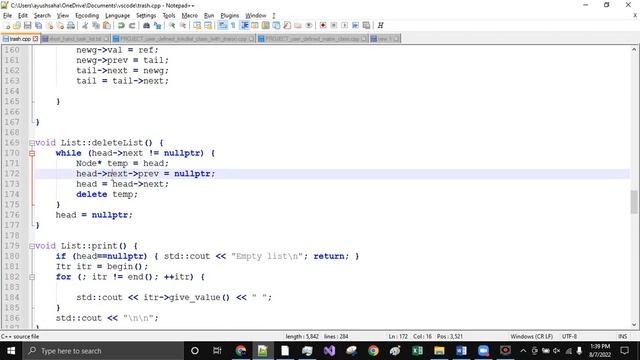Image resolution: width=640 pixels, height=360 pixels.
Task: Open the User Defined Language icon
Action: click(x=255, y=25)
